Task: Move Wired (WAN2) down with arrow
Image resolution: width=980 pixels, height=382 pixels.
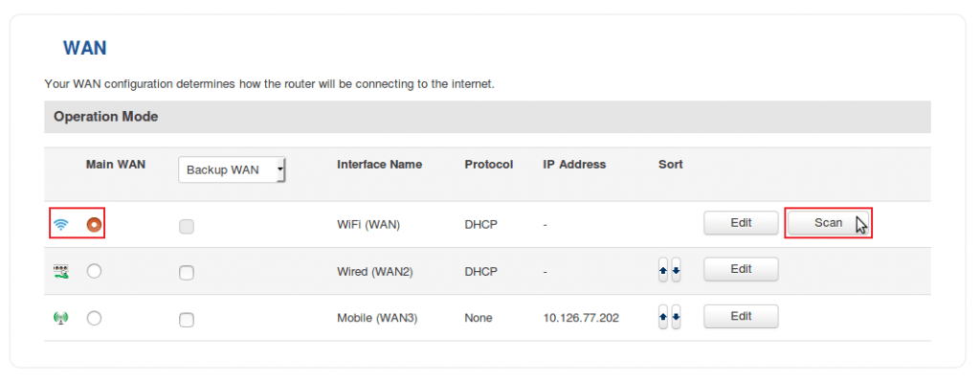Action: (676, 270)
